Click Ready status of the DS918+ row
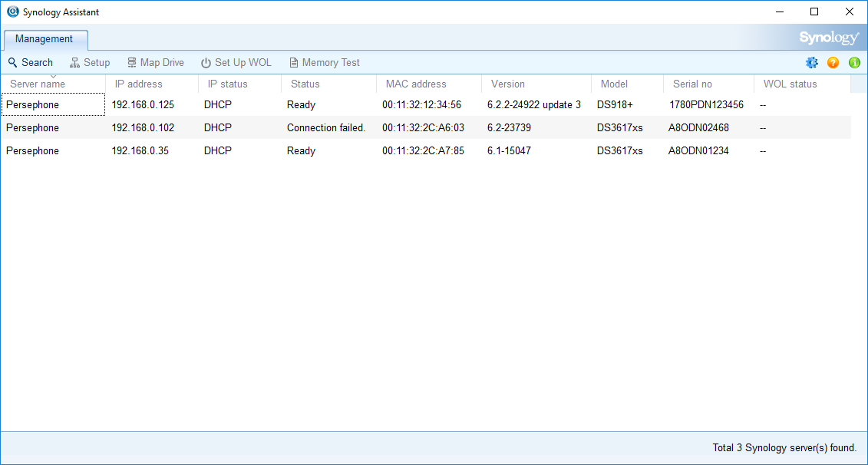 pyautogui.click(x=301, y=104)
